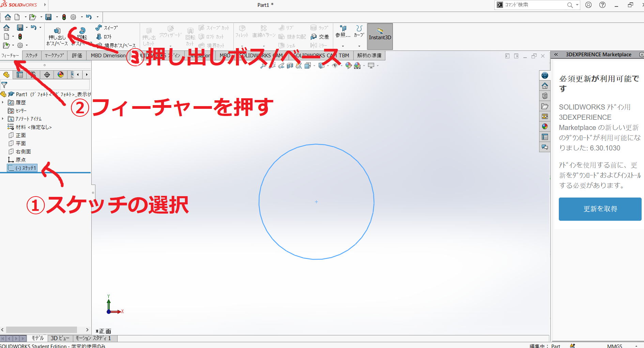Open the help question mark icon
The image size is (644, 348).
tap(602, 5)
